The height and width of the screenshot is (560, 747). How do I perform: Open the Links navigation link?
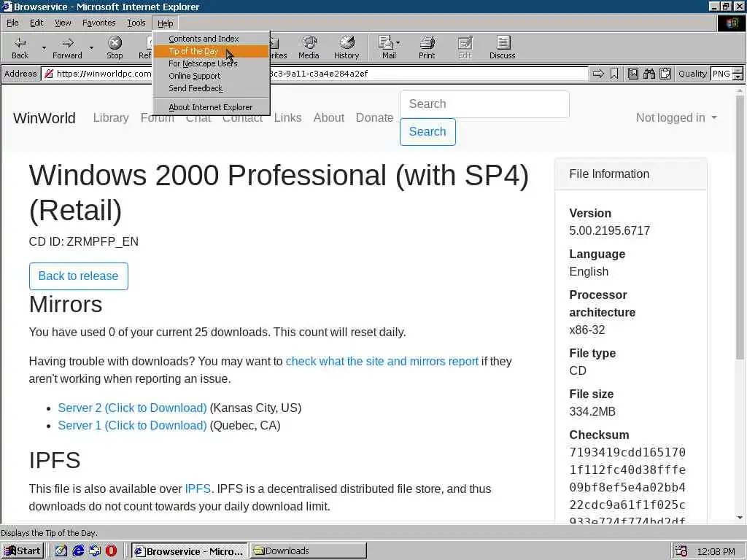[287, 117]
